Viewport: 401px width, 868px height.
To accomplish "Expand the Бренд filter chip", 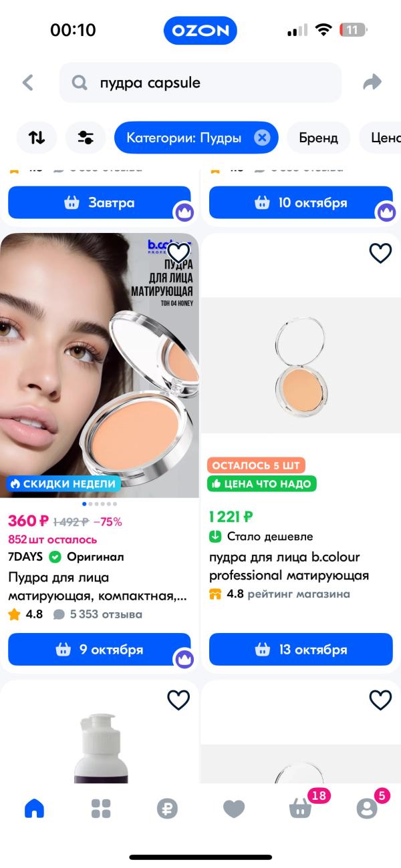I will pyautogui.click(x=318, y=138).
